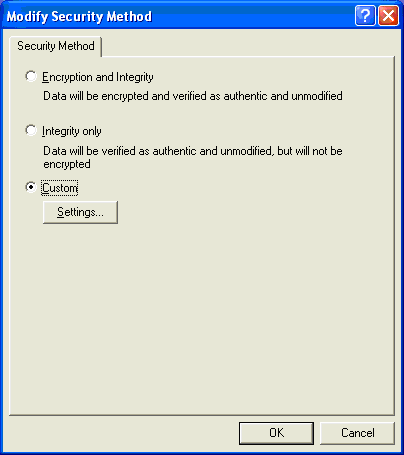Click the Custom radio button circle

(31, 187)
